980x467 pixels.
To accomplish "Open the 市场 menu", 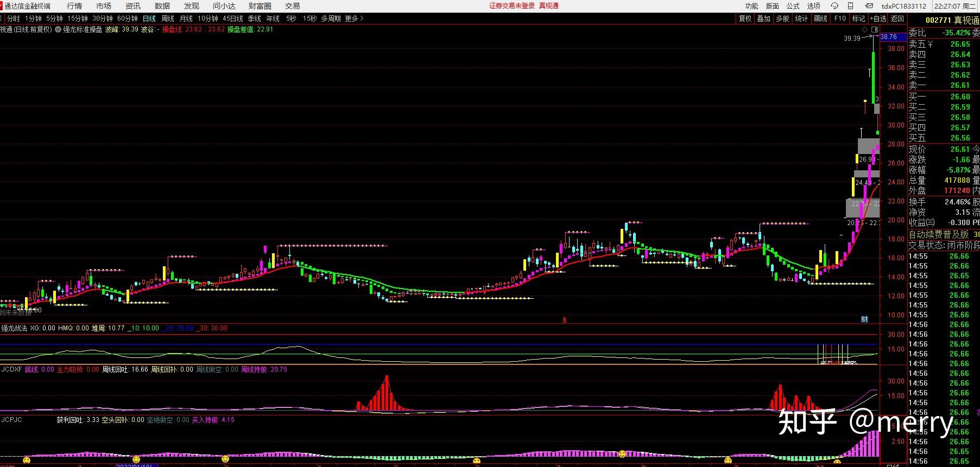I will tap(104, 6).
